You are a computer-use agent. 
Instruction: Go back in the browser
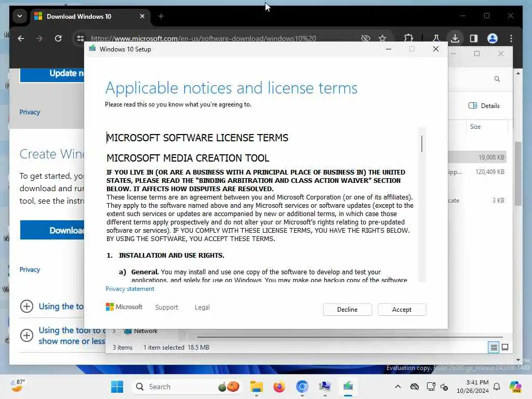coord(21,38)
